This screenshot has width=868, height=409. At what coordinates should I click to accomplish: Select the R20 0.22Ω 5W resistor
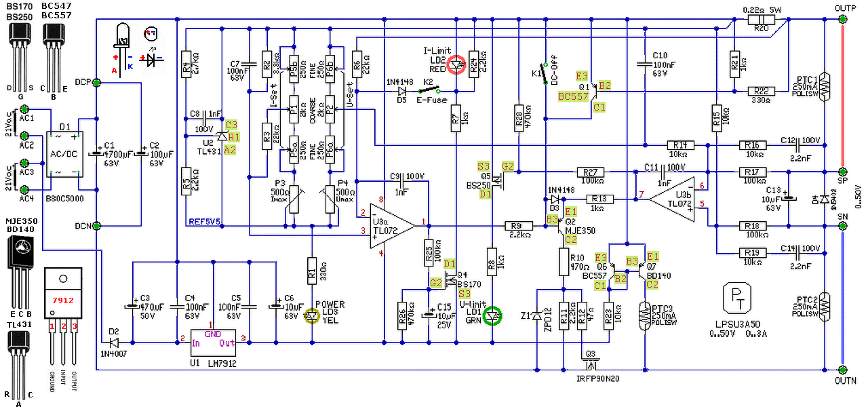coord(761,20)
